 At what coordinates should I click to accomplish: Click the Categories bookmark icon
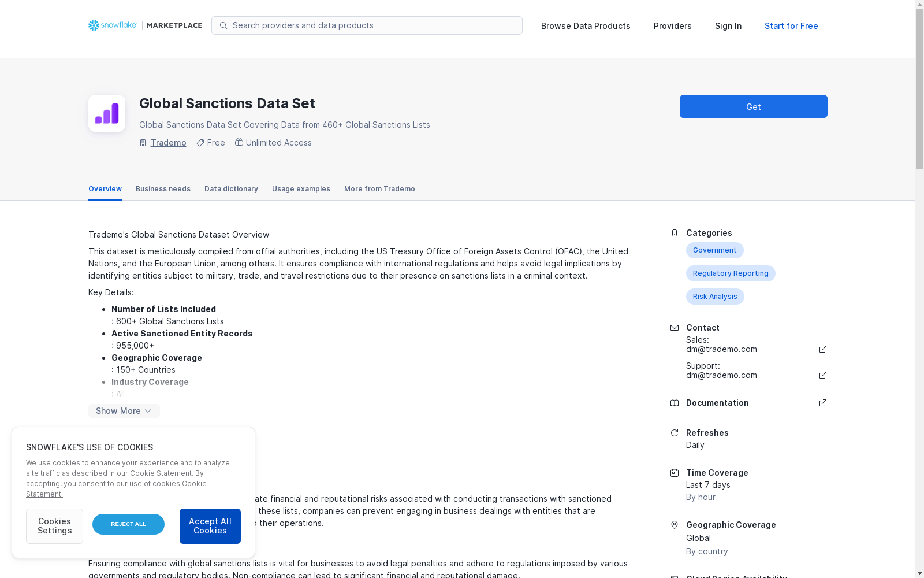[674, 233]
